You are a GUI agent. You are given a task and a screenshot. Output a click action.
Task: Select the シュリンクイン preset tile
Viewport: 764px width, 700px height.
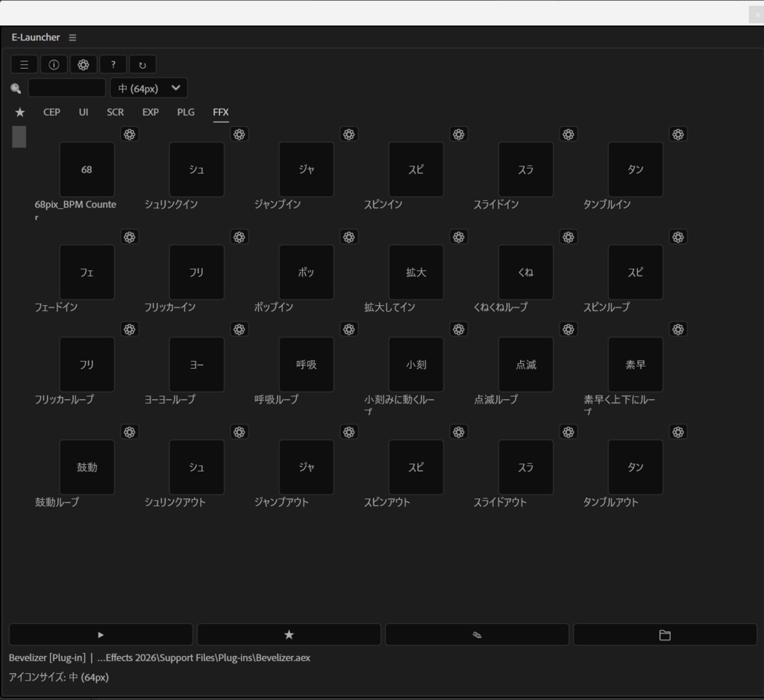[x=197, y=169]
